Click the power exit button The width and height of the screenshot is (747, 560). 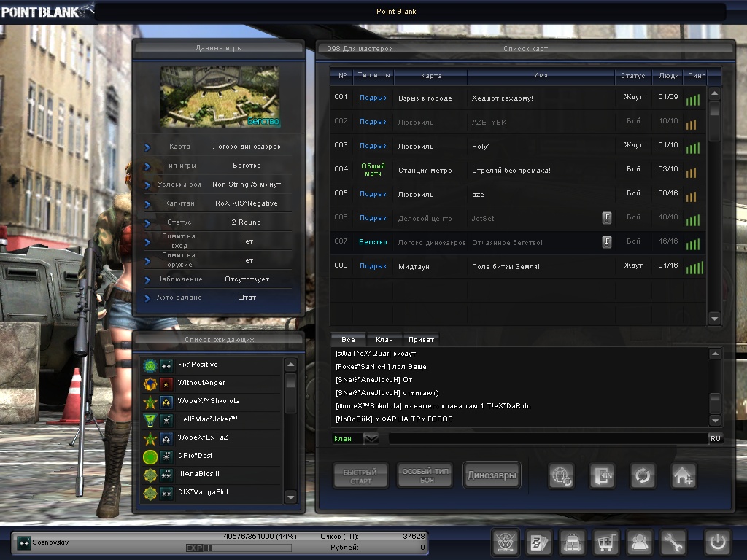tap(716, 542)
